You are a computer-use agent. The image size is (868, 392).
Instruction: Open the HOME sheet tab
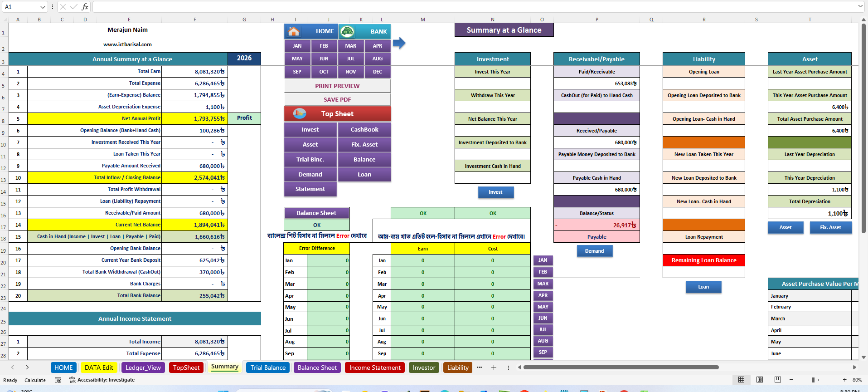(63, 367)
